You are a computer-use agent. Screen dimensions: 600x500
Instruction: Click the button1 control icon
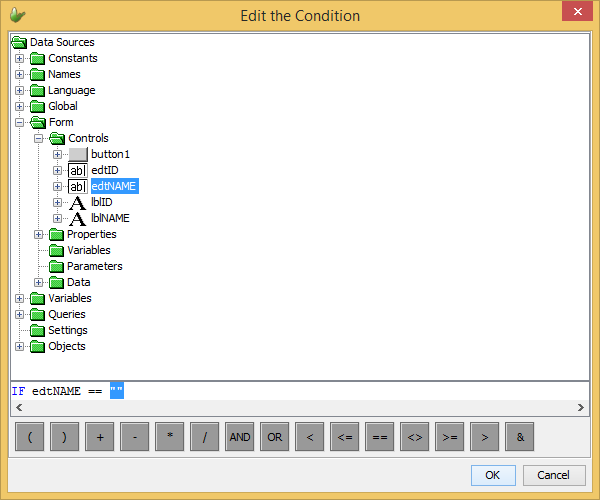(x=77, y=154)
